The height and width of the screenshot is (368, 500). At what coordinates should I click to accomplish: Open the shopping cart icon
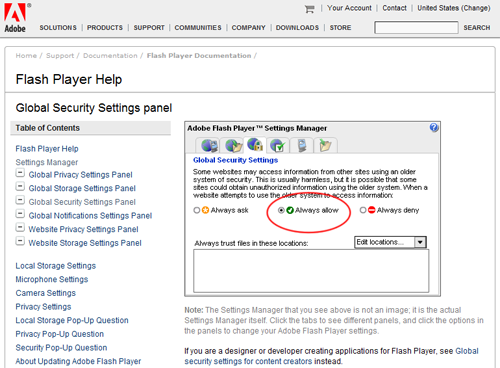coord(309,9)
